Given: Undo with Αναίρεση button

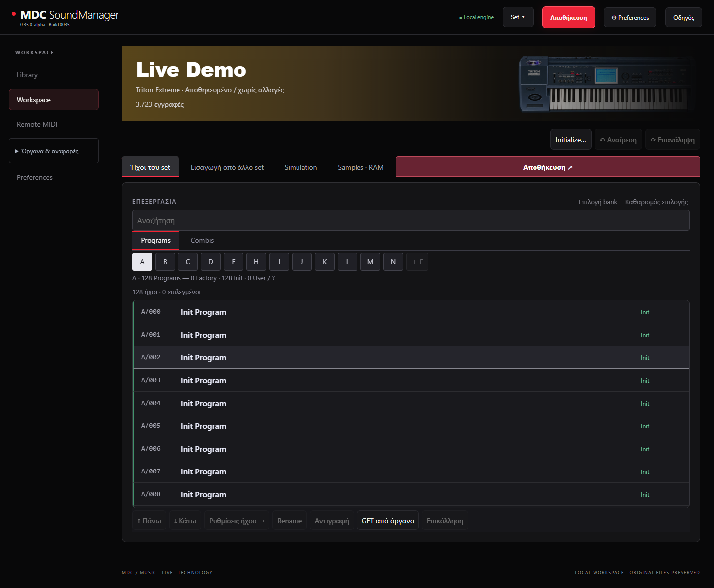Looking at the screenshot, I should [x=618, y=140].
